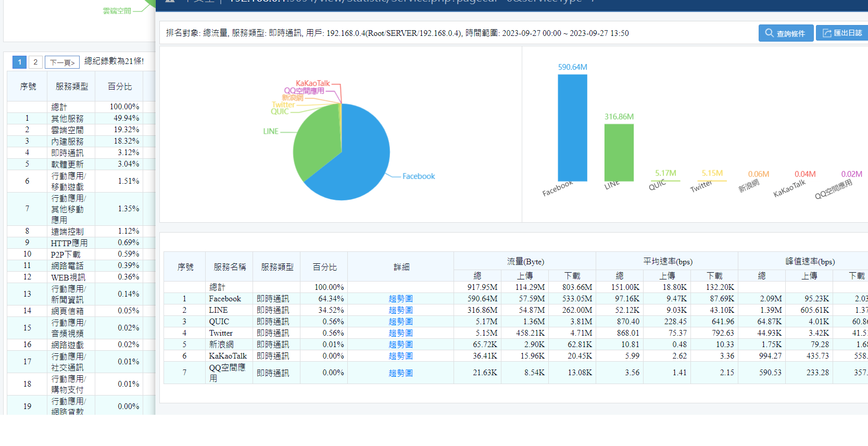Click 軟體更新 row in left table

[81, 164]
